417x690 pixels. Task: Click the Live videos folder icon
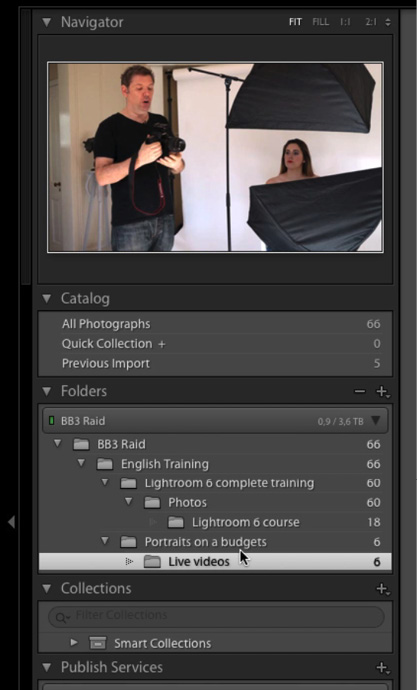click(152, 562)
